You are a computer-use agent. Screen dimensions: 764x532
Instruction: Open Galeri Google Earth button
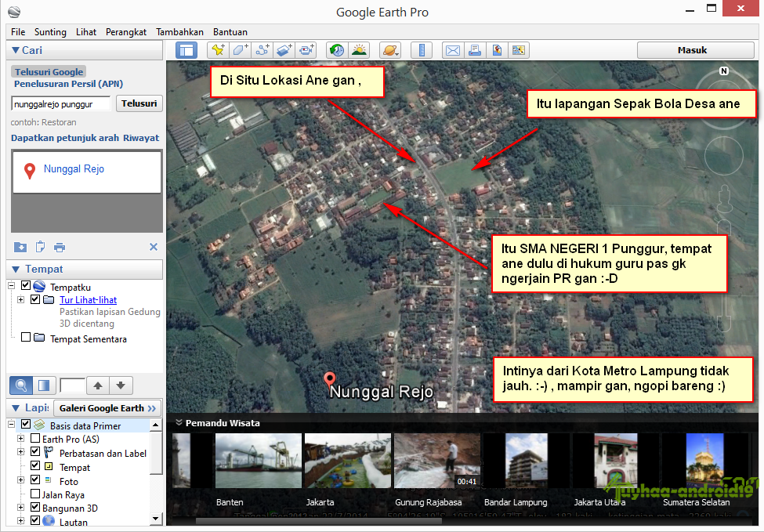click(x=107, y=408)
